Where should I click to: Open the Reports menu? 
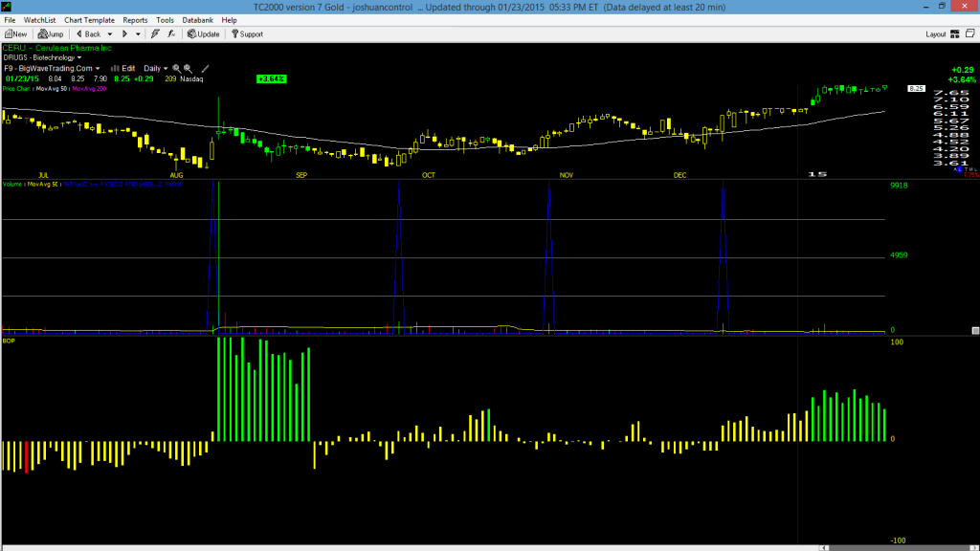[x=135, y=20]
